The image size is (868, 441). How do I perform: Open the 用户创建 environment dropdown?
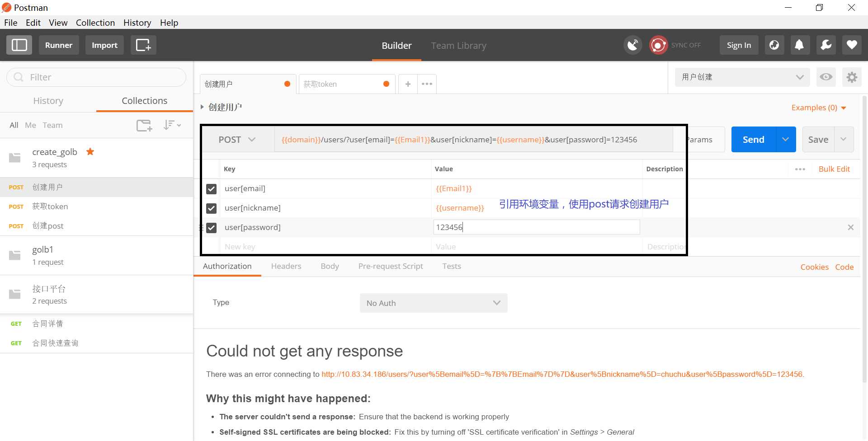[742, 77]
